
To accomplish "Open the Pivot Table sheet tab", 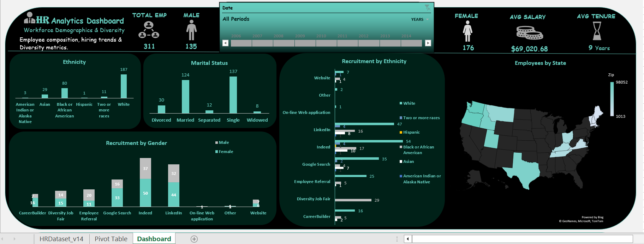I will coord(111,239).
